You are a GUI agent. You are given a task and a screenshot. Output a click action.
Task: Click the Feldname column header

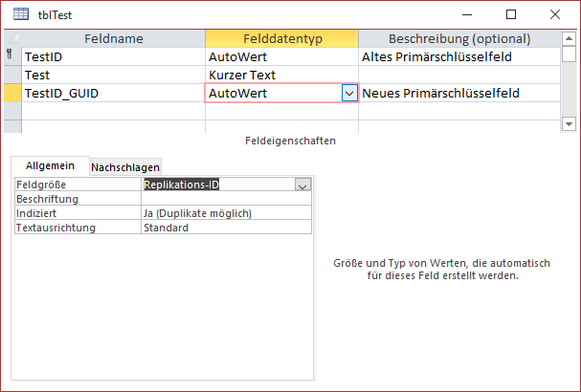[x=113, y=39]
